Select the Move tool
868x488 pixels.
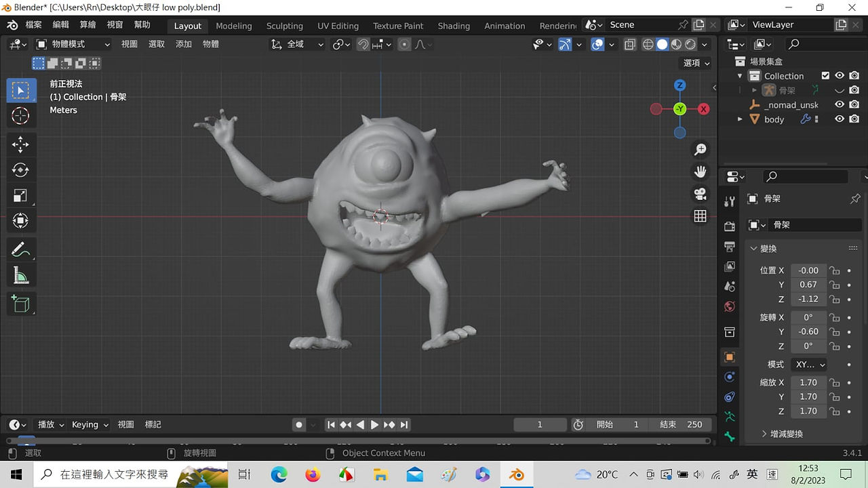[x=21, y=144]
